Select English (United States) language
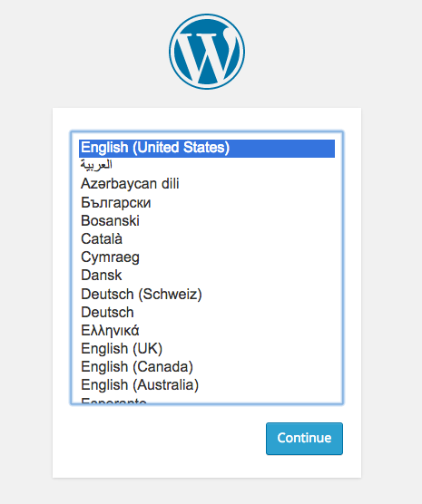 coord(207,148)
